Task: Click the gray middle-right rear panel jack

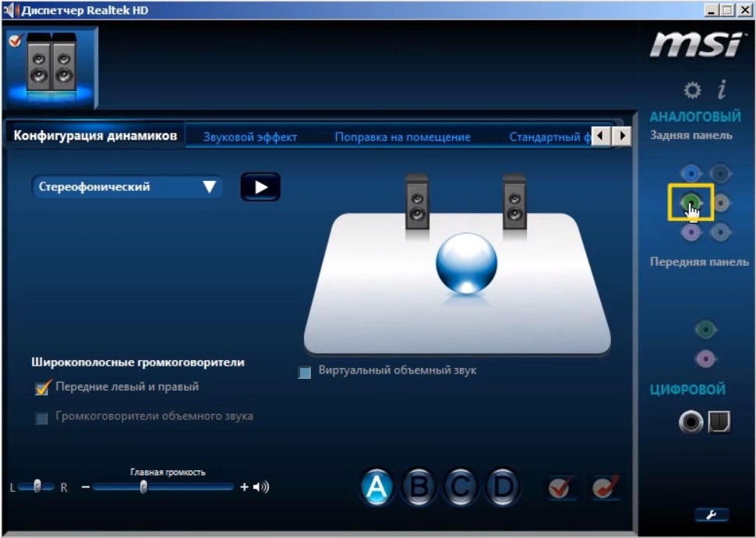Action: pyautogui.click(x=720, y=203)
